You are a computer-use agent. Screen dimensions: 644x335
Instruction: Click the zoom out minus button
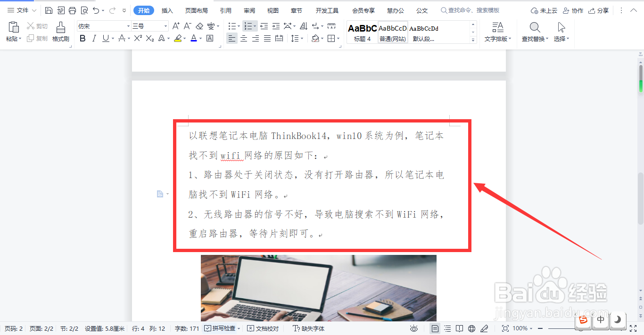(540, 328)
